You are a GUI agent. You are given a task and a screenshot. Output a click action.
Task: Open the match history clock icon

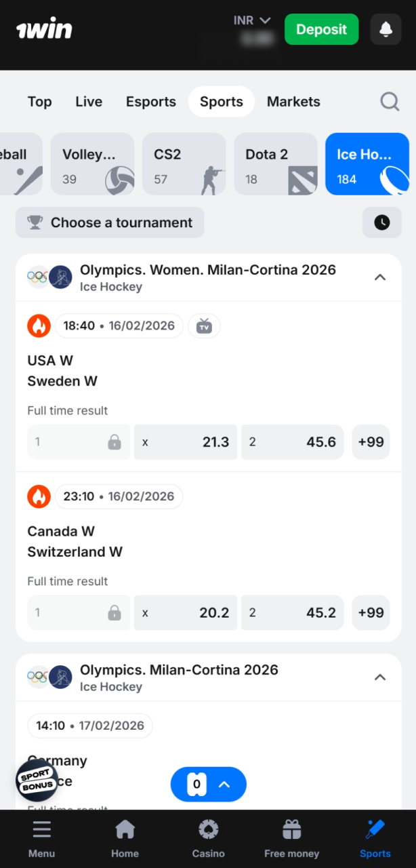click(381, 222)
